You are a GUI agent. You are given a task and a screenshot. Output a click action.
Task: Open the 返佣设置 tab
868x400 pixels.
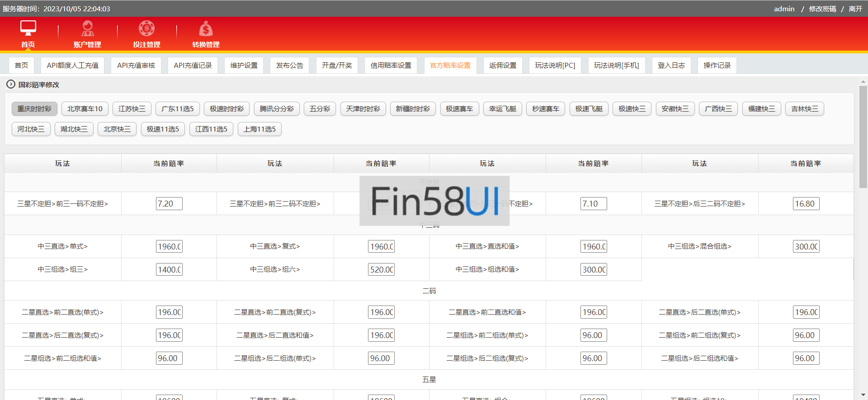tap(502, 66)
